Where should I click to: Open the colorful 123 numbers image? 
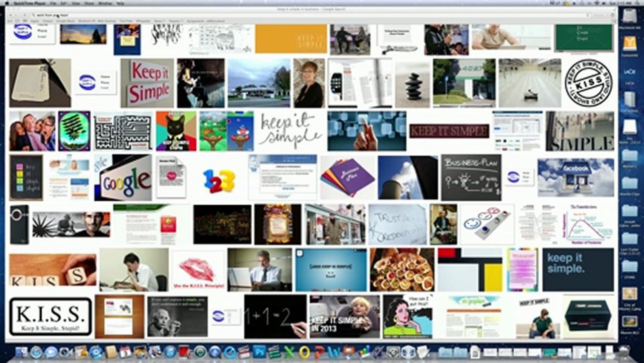pyautogui.click(x=219, y=180)
